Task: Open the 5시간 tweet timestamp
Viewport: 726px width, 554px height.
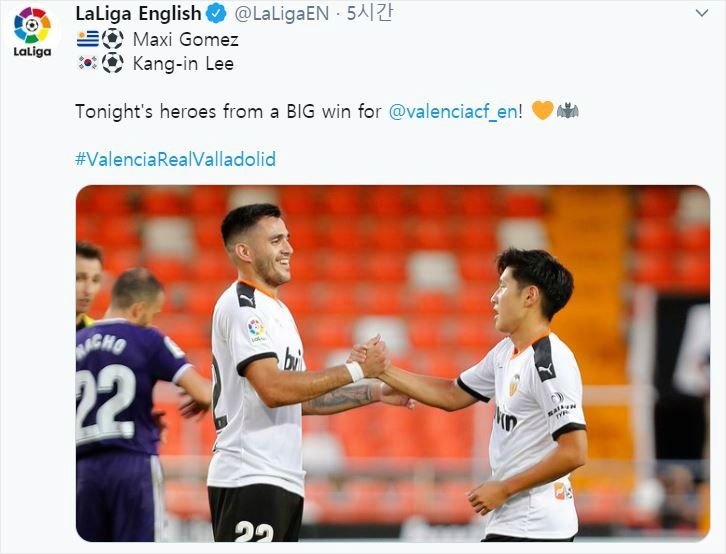Action: pyautogui.click(x=369, y=13)
